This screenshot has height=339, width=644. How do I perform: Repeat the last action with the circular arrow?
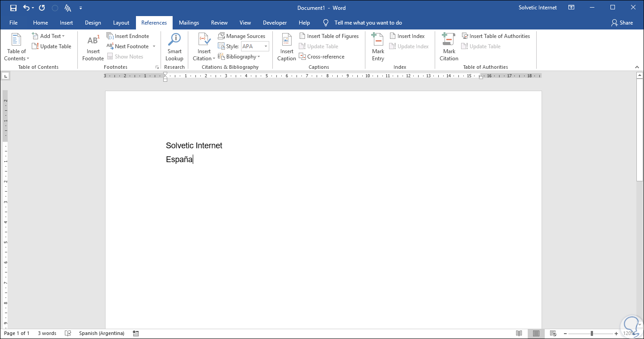coord(42,8)
